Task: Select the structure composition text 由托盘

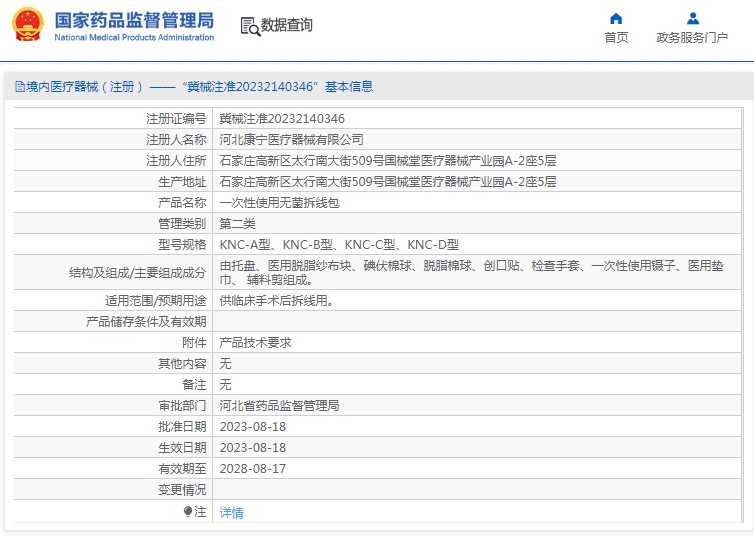Action: click(x=471, y=273)
